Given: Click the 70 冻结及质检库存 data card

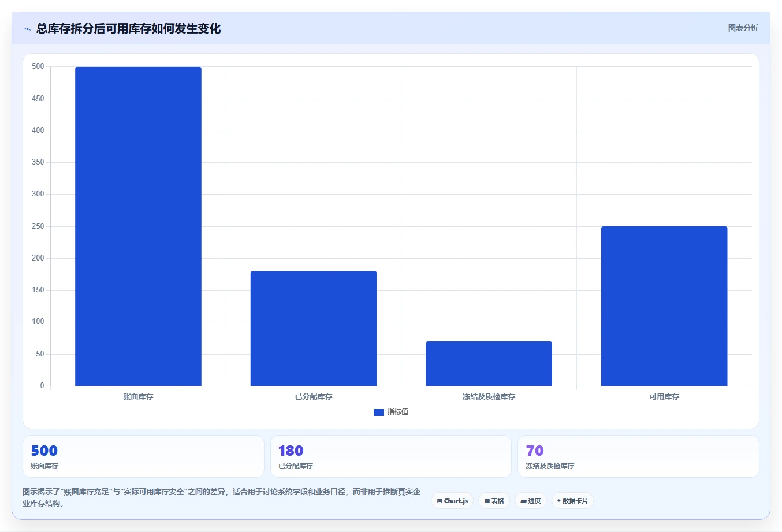Looking at the screenshot, I should (638, 456).
